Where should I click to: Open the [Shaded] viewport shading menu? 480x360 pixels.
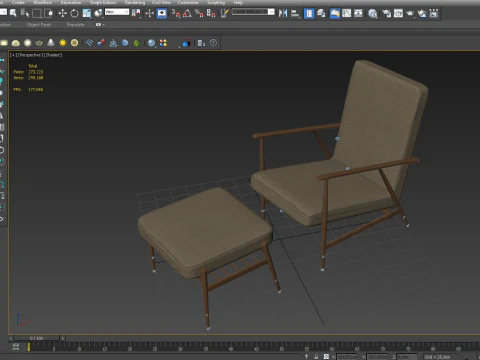pos(52,55)
